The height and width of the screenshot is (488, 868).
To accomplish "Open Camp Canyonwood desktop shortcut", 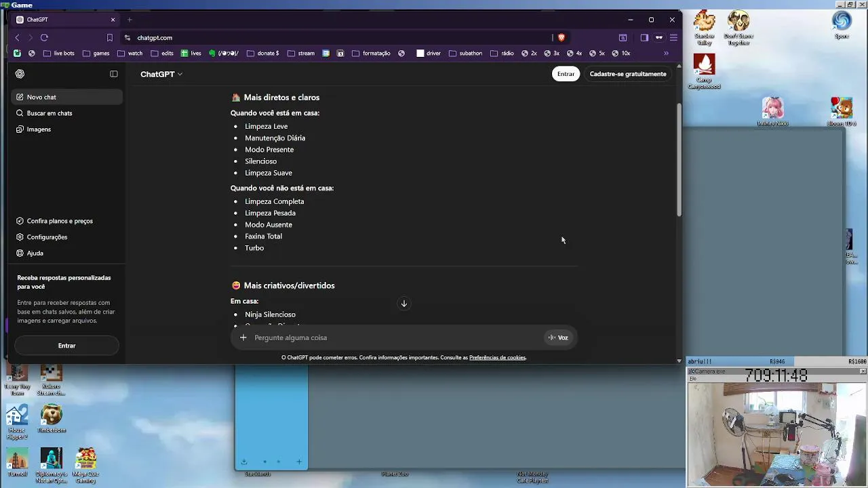I will click(704, 71).
